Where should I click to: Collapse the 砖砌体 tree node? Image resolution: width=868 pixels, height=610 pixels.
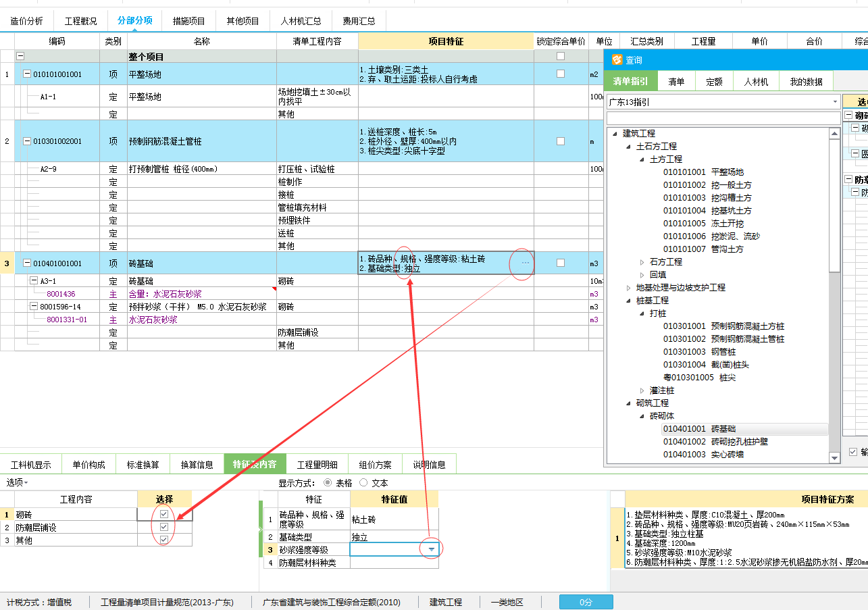coord(642,416)
